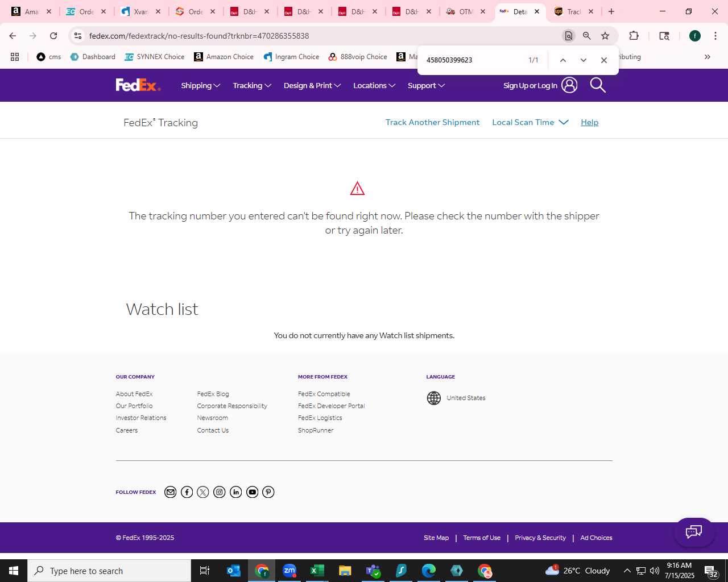Open Outlook from the taskbar
728x582 pixels.
pos(234,571)
